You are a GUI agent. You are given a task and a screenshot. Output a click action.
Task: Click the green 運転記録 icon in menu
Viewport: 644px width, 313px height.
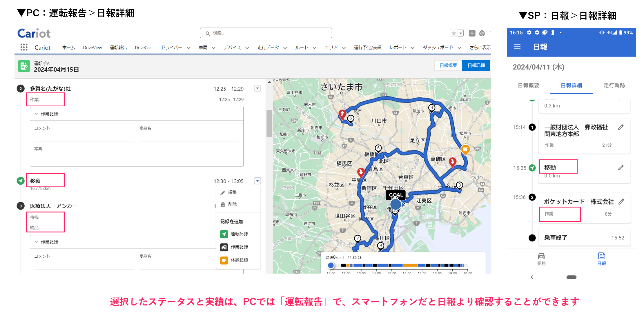[x=224, y=234]
